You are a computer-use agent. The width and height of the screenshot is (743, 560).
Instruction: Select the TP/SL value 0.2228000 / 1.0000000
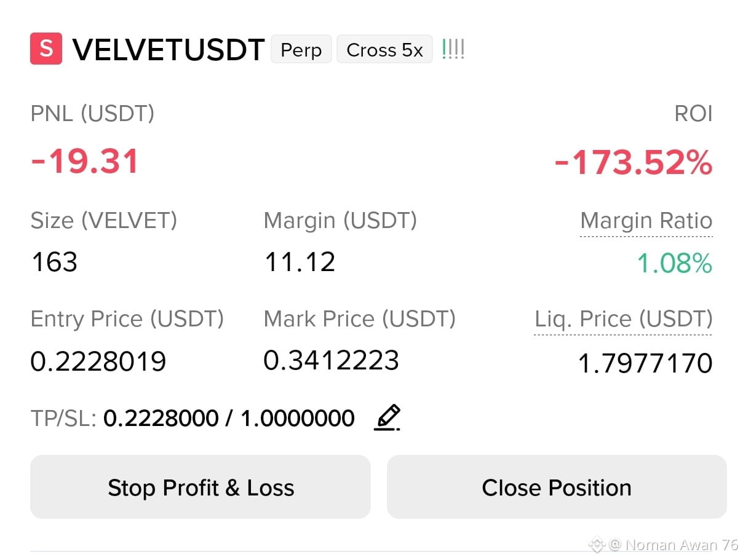click(x=229, y=419)
